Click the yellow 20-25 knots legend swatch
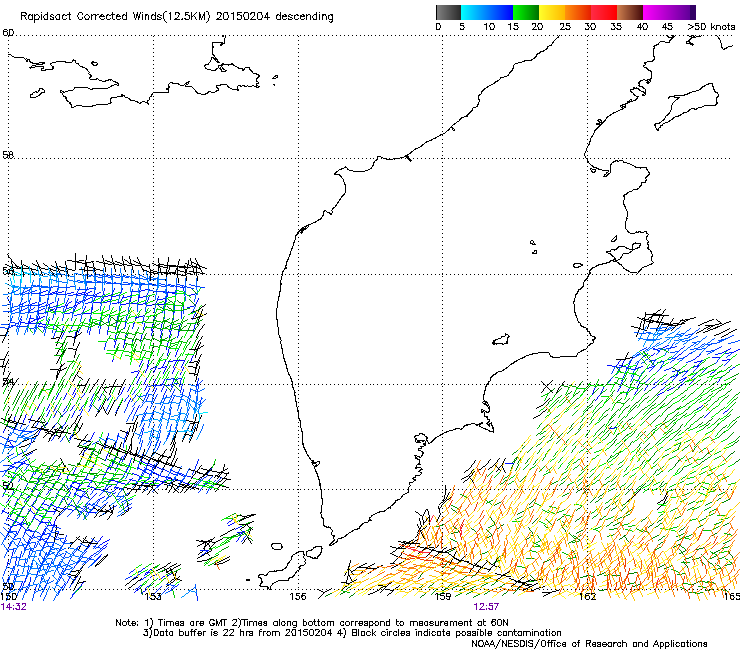The image size is (740, 650). click(552, 12)
